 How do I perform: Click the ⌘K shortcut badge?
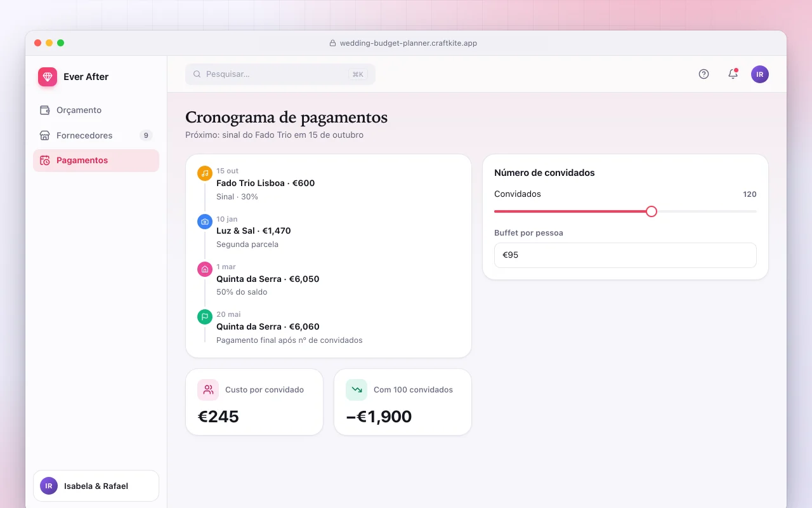(x=358, y=74)
